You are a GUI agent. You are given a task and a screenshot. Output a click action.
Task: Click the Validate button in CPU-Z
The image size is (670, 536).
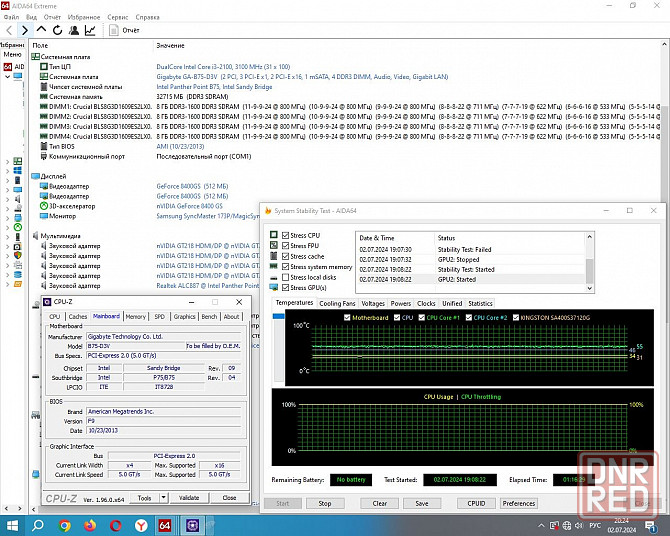[188, 497]
